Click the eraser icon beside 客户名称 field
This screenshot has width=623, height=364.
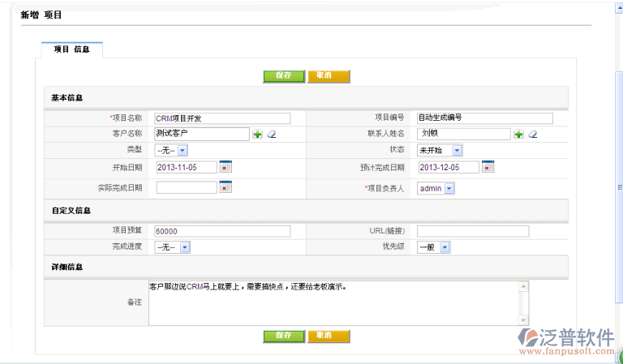click(272, 135)
